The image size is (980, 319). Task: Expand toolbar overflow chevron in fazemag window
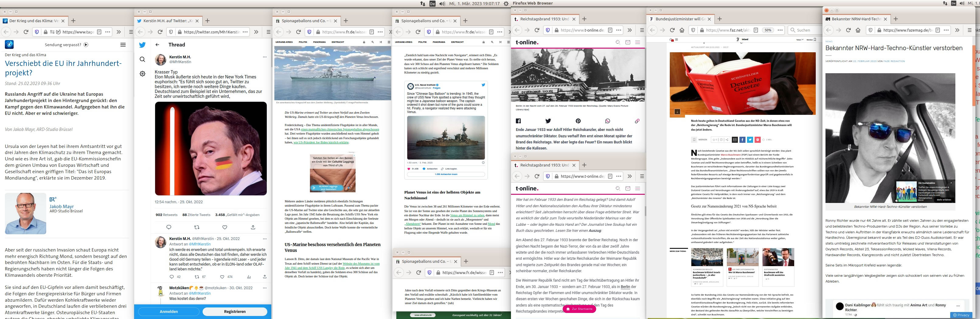click(957, 30)
